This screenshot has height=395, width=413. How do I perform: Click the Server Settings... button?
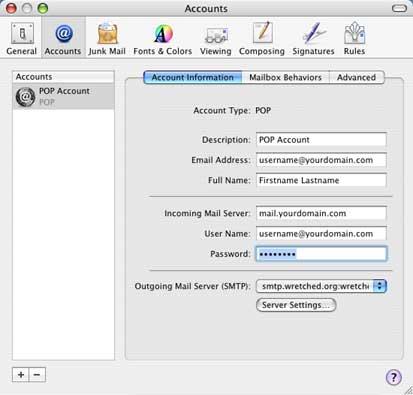[x=296, y=305]
